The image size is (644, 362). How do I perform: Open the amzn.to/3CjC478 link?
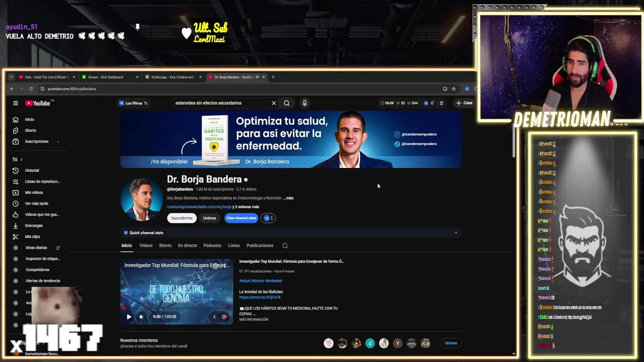[260, 298]
